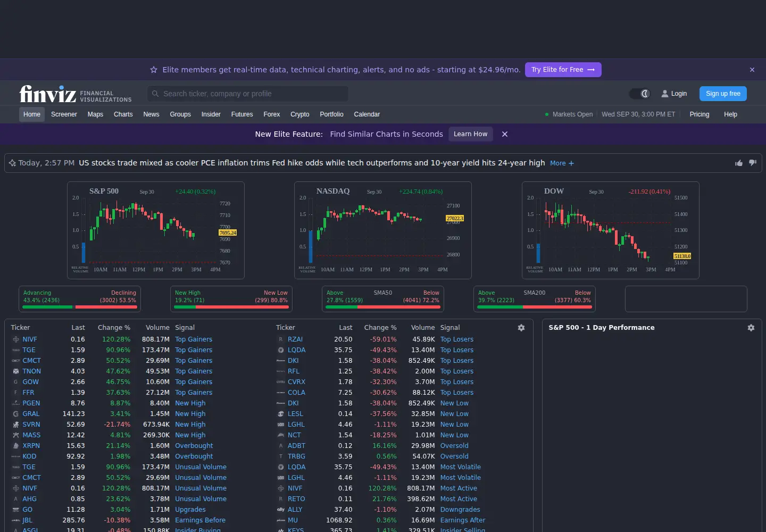Viewport: 766px width, 532px height.
Task: Click the SVRN company logo icon
Action: (16, 425)
